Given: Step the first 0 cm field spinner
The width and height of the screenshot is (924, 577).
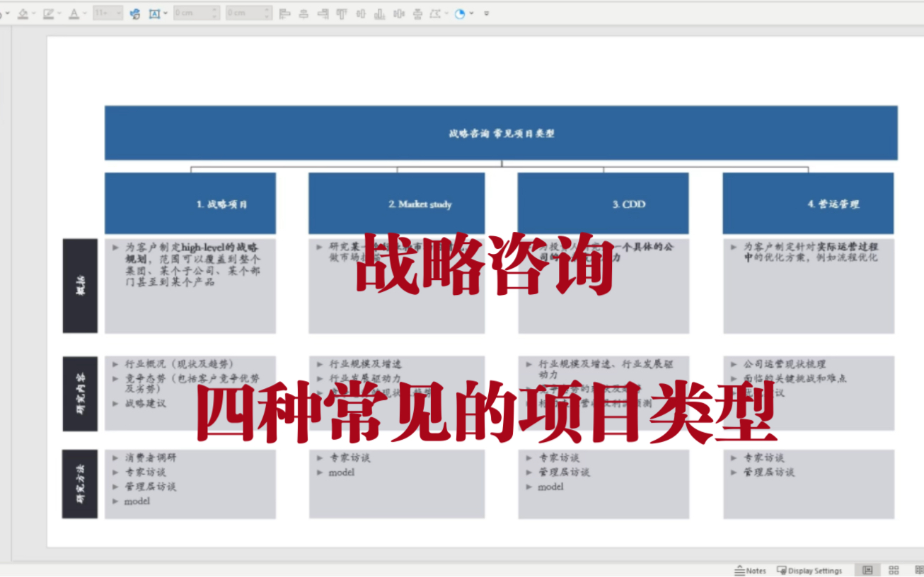Looking at the screenshot, I should (x=216, y=13).
